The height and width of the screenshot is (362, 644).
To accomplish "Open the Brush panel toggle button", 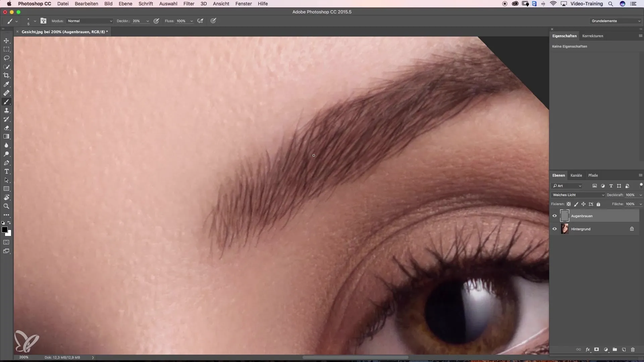I will pyautogui.click(x=44, y=21).
